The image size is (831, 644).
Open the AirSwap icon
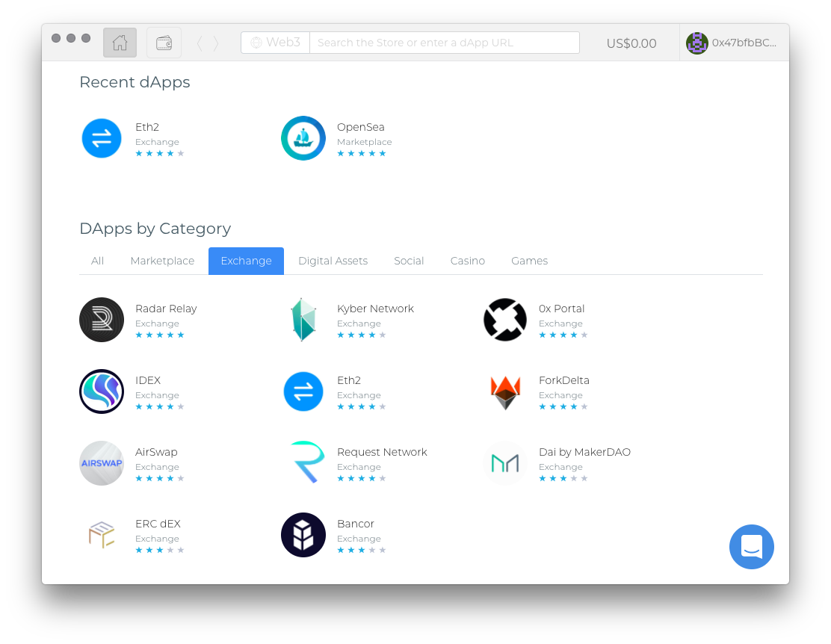tap(102, 462)
